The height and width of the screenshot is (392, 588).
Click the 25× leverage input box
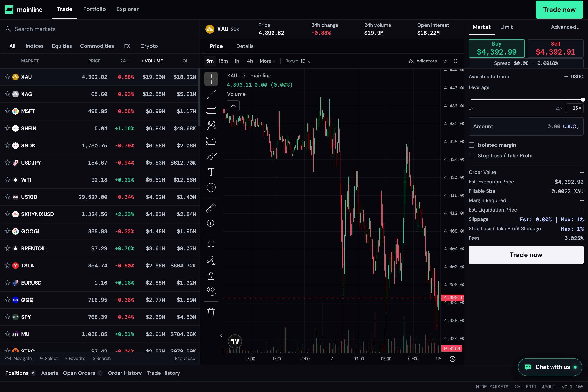(575, 108)
